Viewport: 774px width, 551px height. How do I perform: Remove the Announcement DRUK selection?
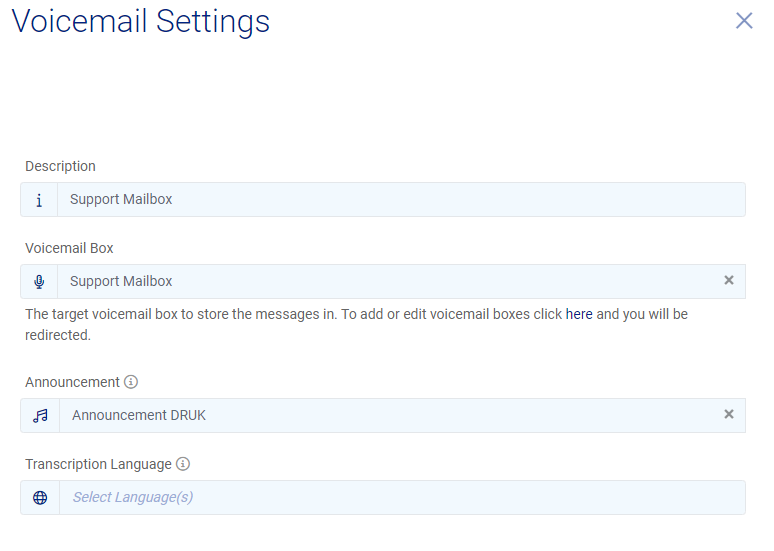[729, 415]
